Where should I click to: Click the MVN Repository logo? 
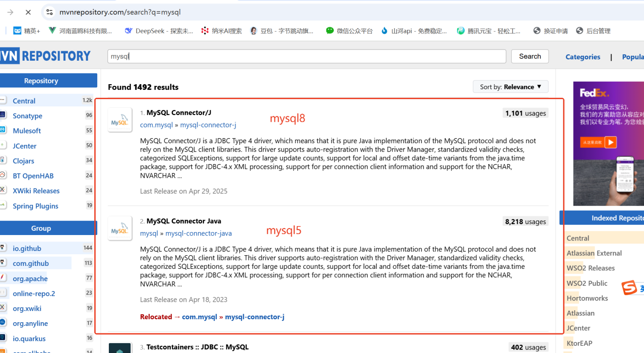tap(45, 56)
